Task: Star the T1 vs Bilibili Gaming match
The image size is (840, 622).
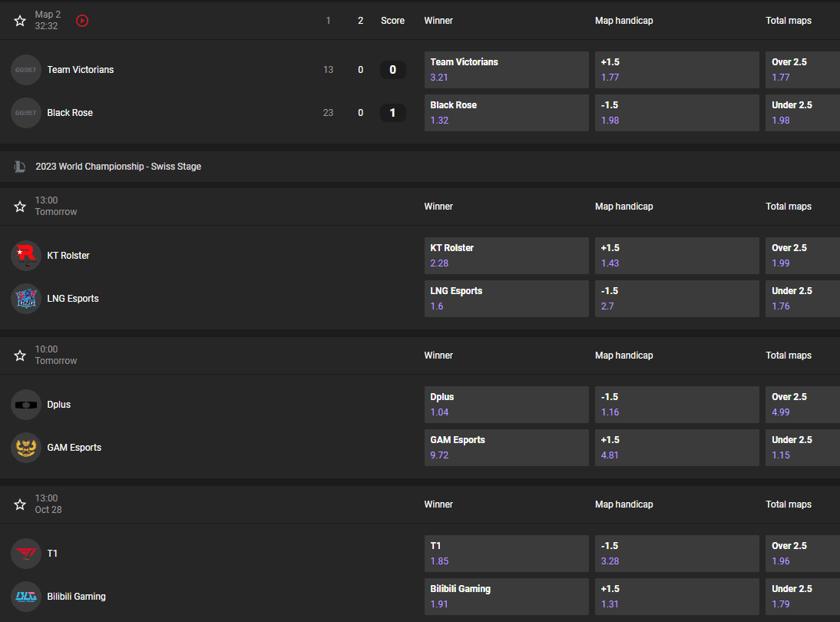Action: [20, 505]
